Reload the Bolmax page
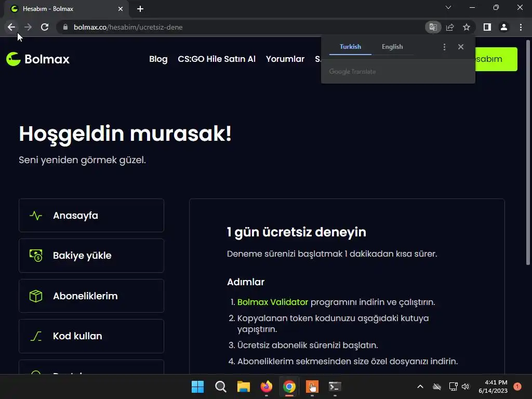532x399 pixels. point(45,27)
